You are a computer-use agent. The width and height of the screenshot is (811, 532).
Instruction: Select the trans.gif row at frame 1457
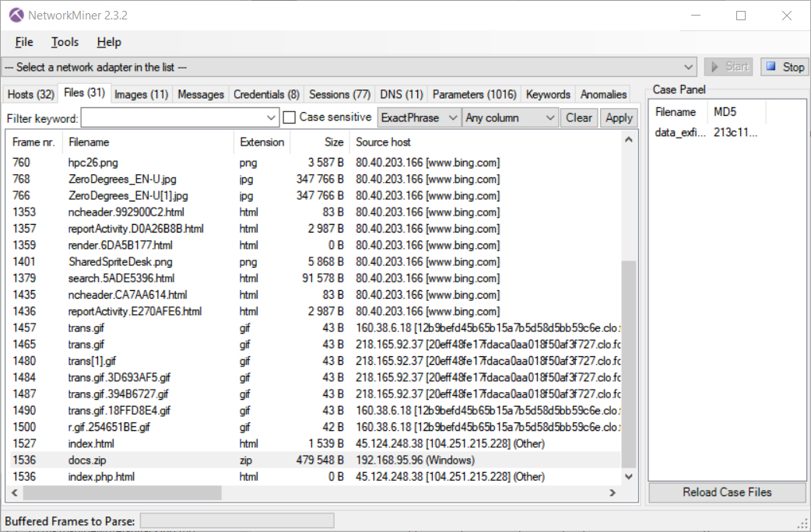[x=314, y=327]
